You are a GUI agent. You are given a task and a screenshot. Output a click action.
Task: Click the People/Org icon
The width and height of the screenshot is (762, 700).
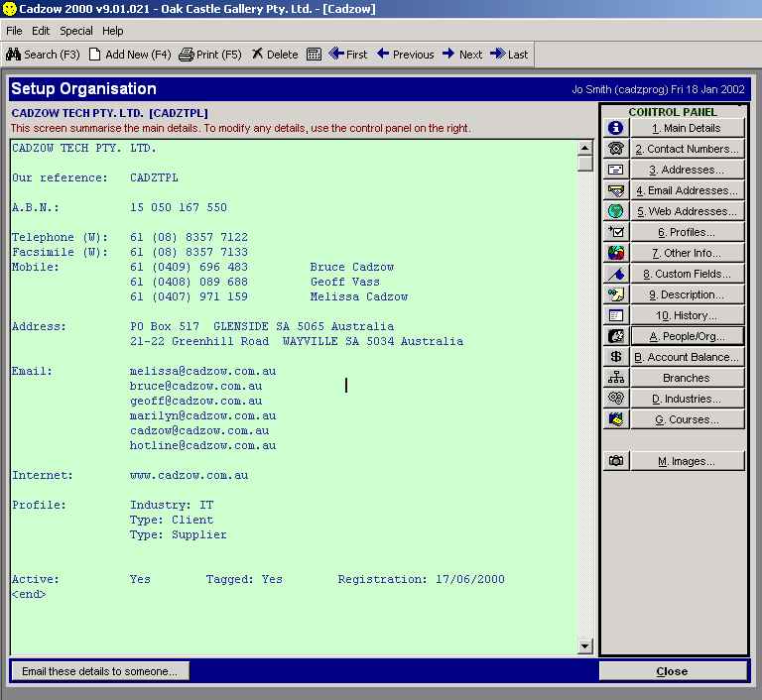(x=616, y=336)
